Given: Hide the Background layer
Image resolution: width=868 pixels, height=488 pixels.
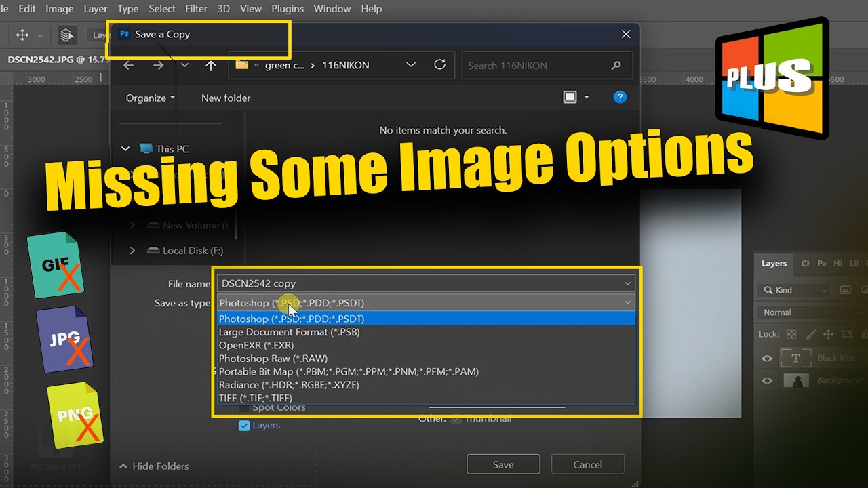Looking at the screenshot, I should [767, 380].
